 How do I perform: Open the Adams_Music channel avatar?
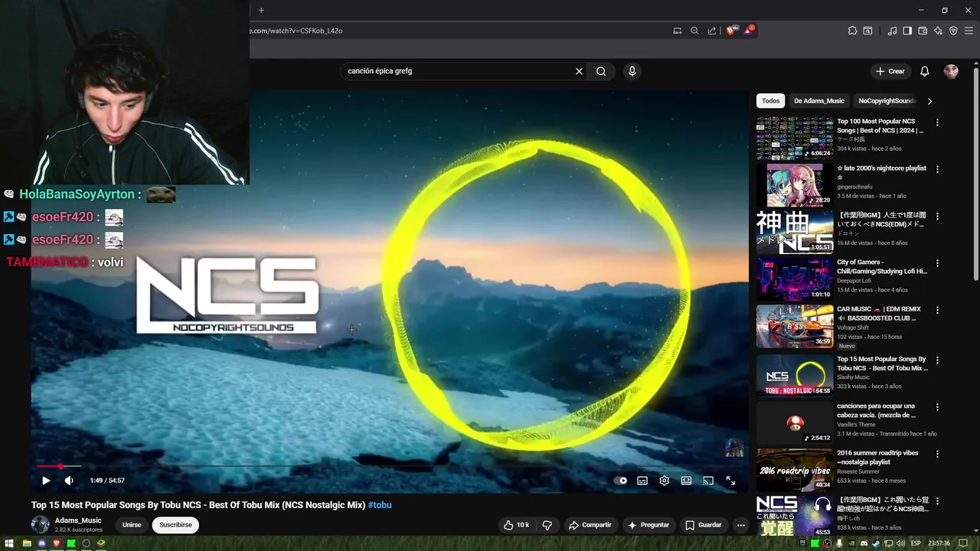[x=40, y=525]
